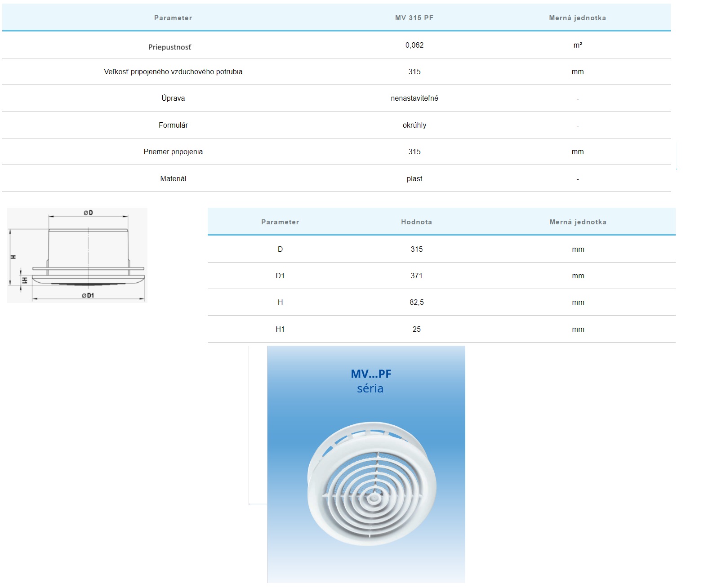Click the MV 315 PF column header
Viewport: 713px width, 588px height.
pos(414,18)
